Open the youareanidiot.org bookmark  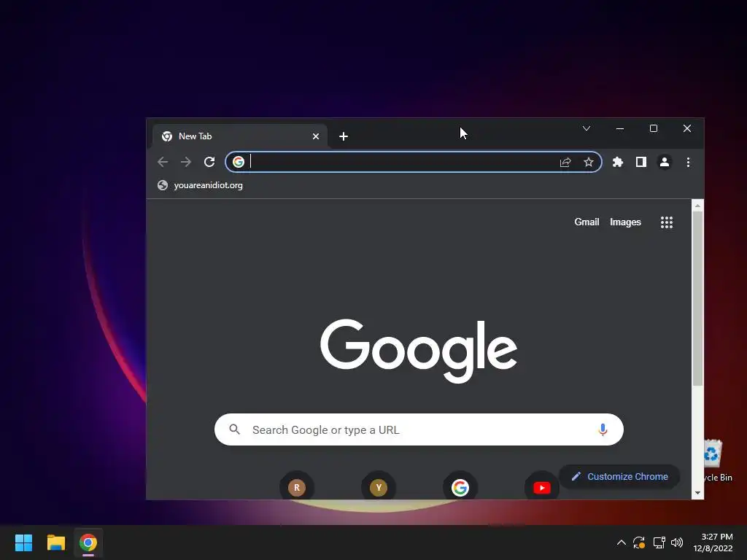tap(200, 185)
